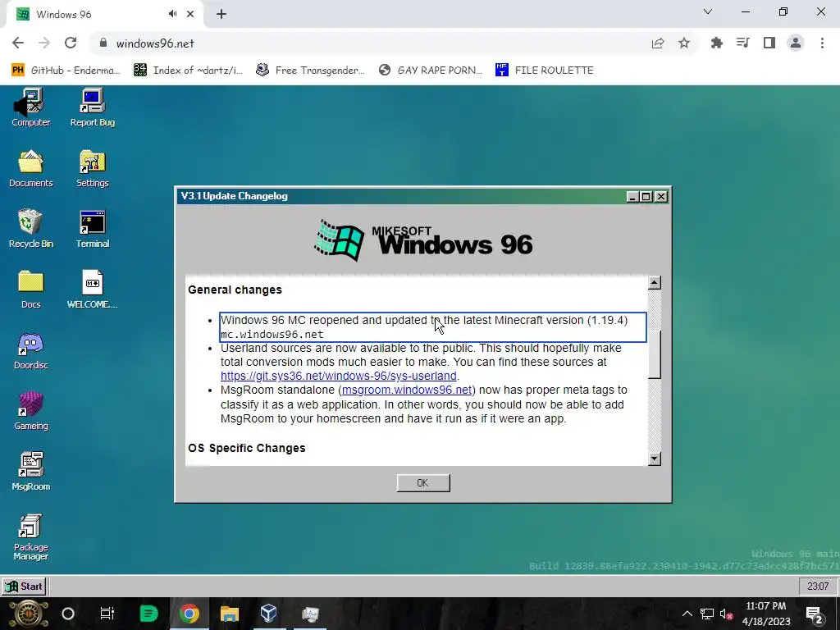The height and width of the screenshot is (630, 840).
Task: Mute the Windows 96 tab audio
Action: tap(172, 14)
